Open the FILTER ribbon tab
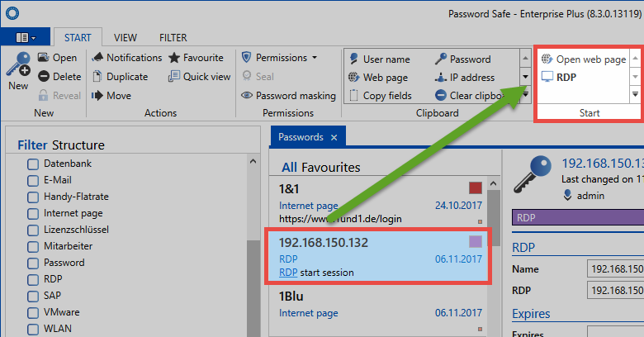 (x=173, y=38)
